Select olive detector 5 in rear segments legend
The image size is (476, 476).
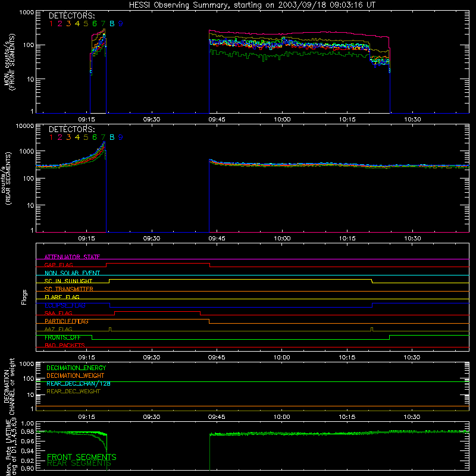pyautogui.click(x=86, y=137)
